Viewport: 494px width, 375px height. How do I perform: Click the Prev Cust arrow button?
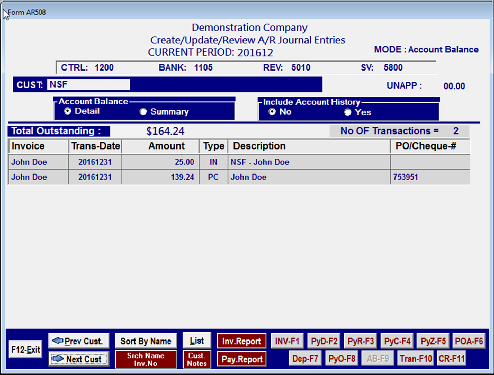tap(79, 341)
